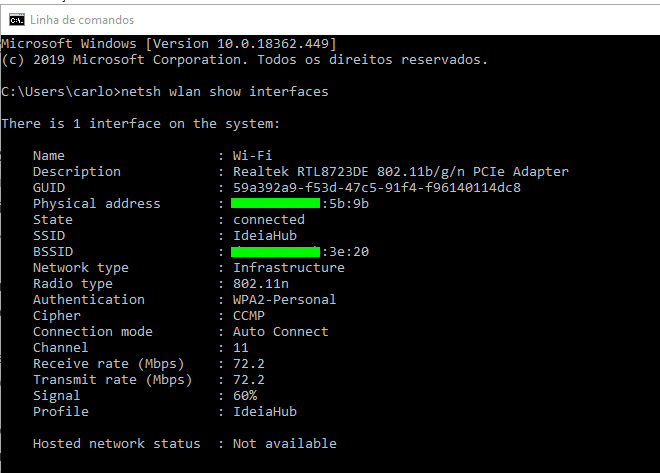Click the Connection mode value 'Auto Connect'

point(280,332)
